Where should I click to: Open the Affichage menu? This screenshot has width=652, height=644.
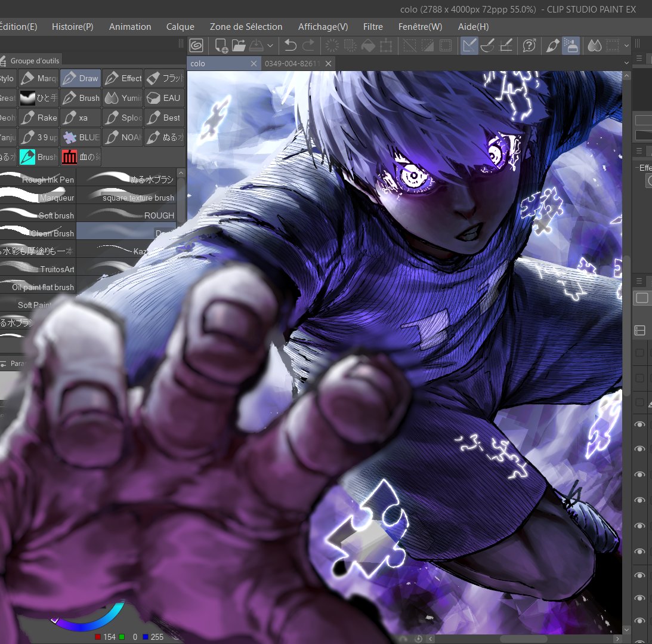coord(323,27)
